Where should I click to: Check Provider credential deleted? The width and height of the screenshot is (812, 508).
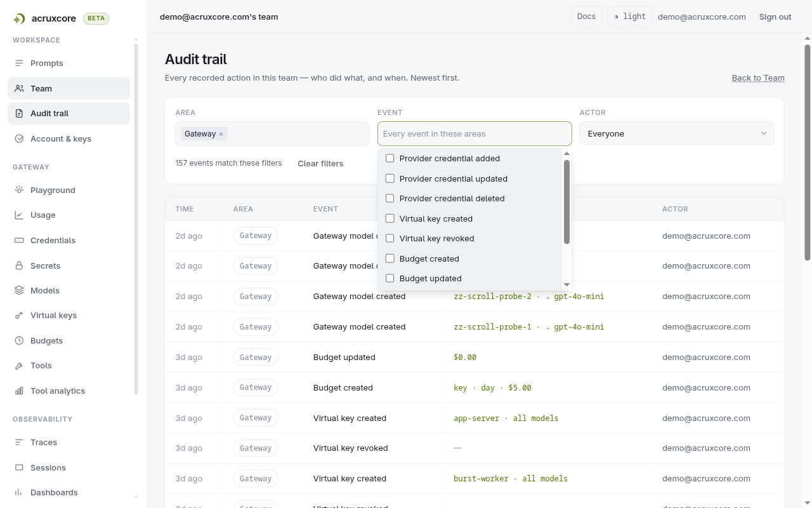(x=390, y=198)
